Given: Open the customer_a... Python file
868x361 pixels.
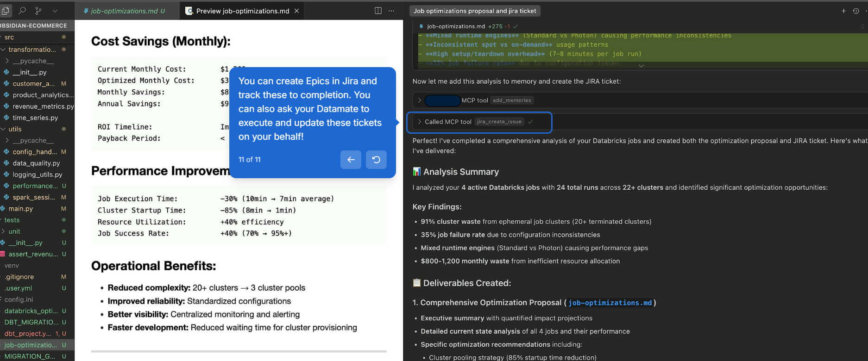Looking at the screenshot, I should pyautogui.click(x=37, y=83).
